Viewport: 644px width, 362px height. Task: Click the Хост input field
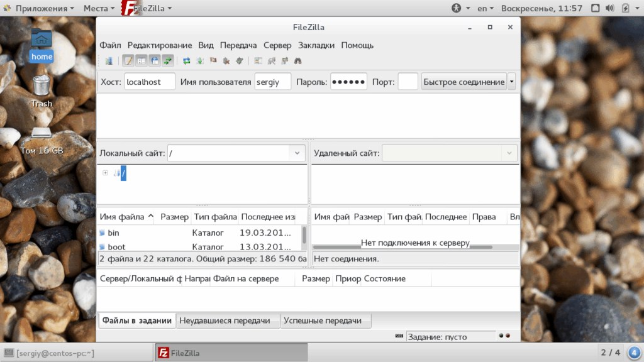click(x=150, y=82)
